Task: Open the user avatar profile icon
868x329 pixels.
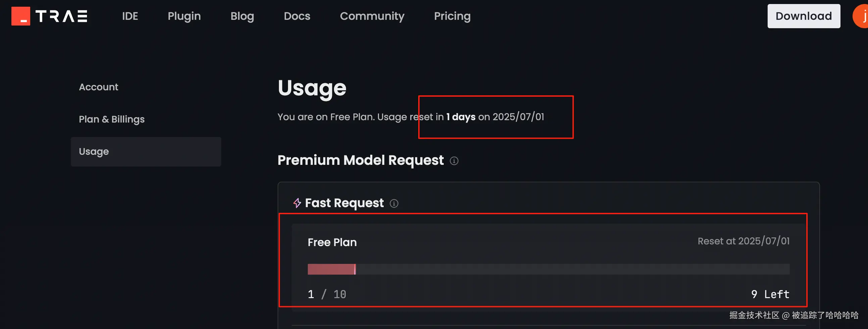Action: coord(862,16)
